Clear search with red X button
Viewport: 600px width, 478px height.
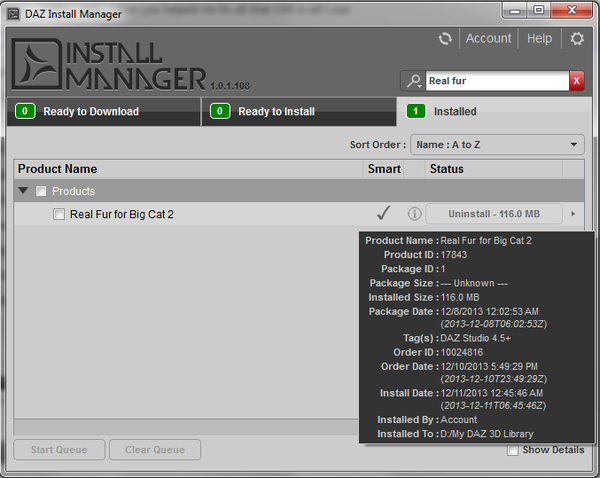[577, 81]
